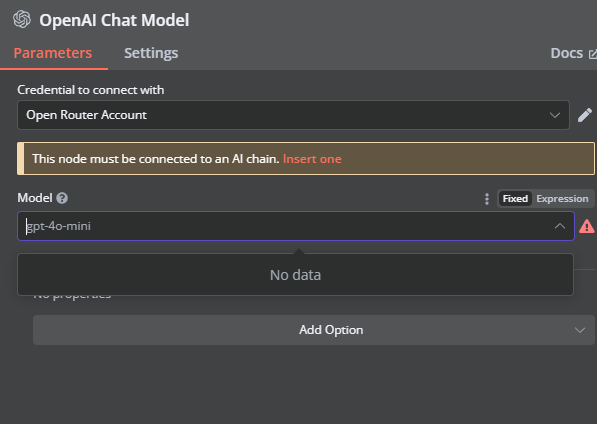Select Fixed mode for the Model field
This screenshot has width=597, height=424.
pos(515,199)
